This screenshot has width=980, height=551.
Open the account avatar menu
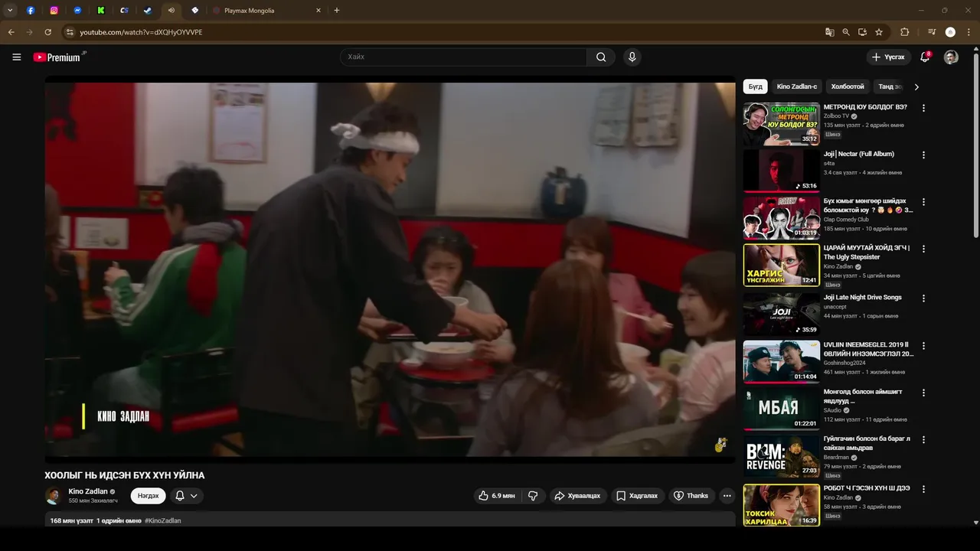click(951, 57)
